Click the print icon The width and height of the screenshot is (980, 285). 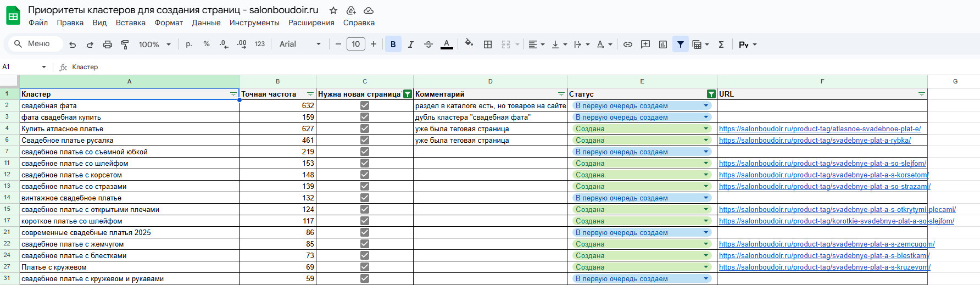click(x=108, y=44)
